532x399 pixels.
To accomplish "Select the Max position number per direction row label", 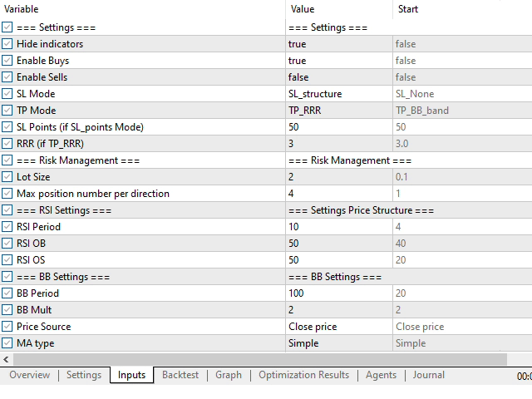I will click(x=93, y=194).
